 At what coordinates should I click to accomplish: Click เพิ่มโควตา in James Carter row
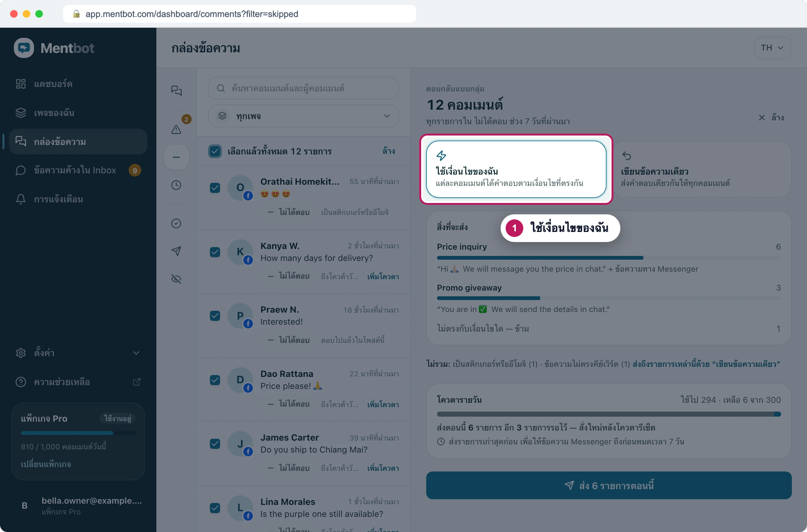[x=383, y=468]
